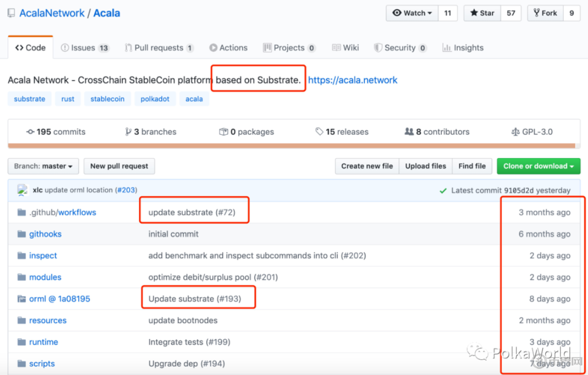Viewport: 588px width, 375px height.
Task: Open the acala.network website link
Action: tap(352, 80)
